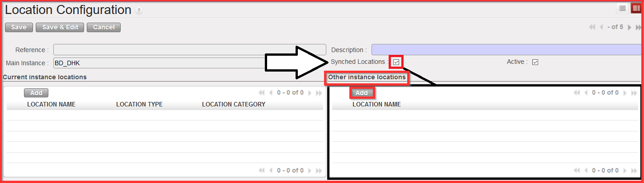Screen dimensions: 644x183
Task: Go to next page in Other instance locations top pager
Action: (x=625, y=93)
